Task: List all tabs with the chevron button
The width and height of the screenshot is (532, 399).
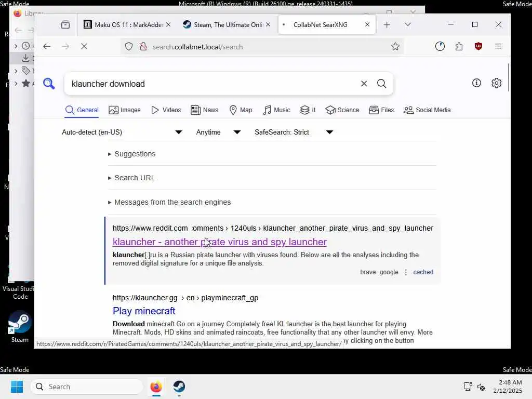Action: tap(408, 25)
